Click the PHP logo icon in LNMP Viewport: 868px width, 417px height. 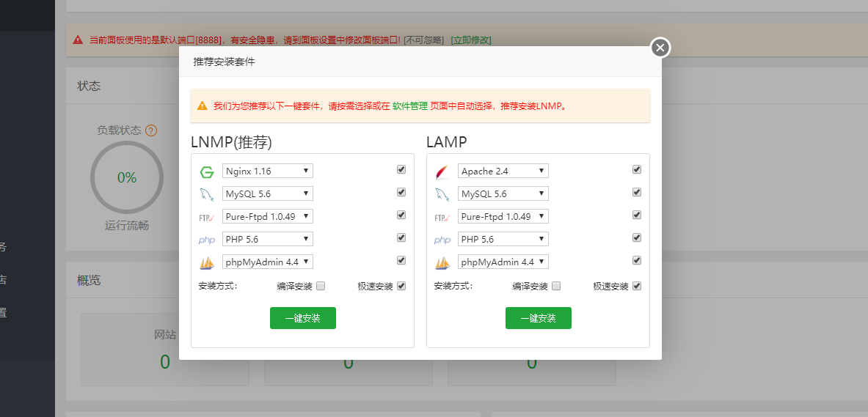(x=206, y=240)
